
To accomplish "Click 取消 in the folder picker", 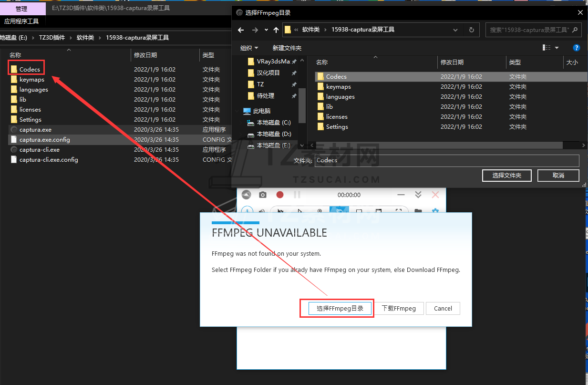I will pos(558,176).
